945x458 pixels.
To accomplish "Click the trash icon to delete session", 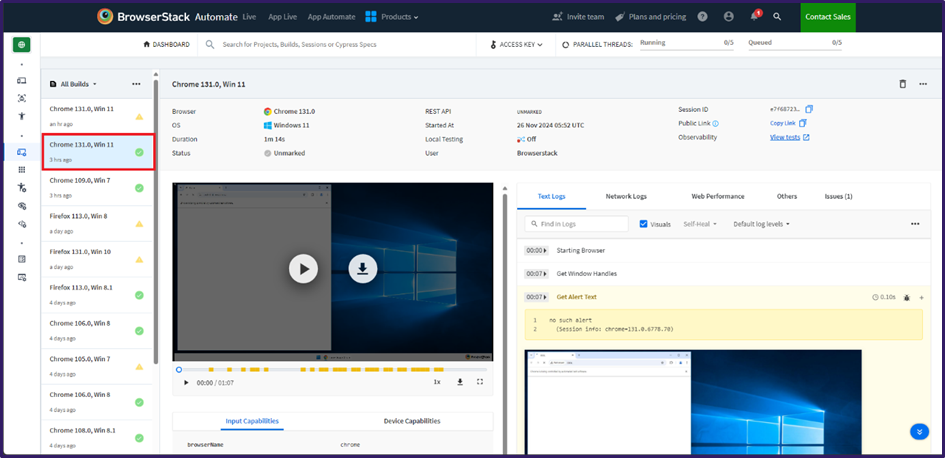I will 902,84.
